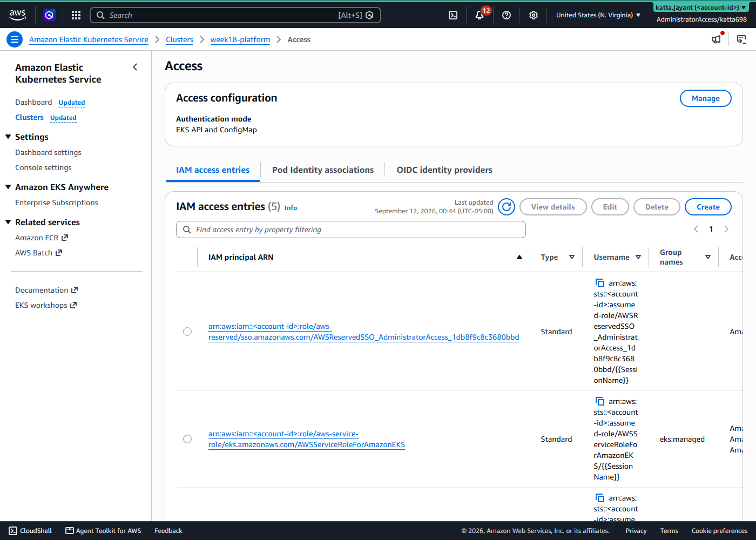Open Clusters breadcrumb link

pos(179,39)
